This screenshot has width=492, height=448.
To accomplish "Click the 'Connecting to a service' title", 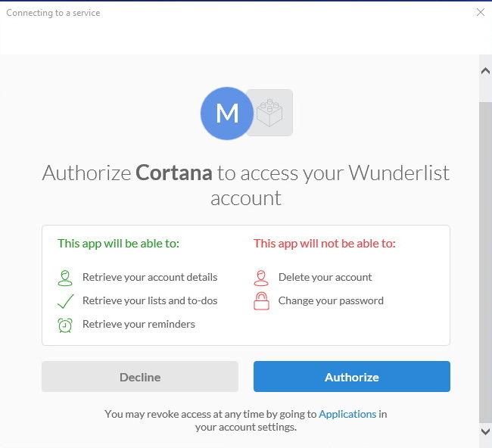I will (53, 13).
